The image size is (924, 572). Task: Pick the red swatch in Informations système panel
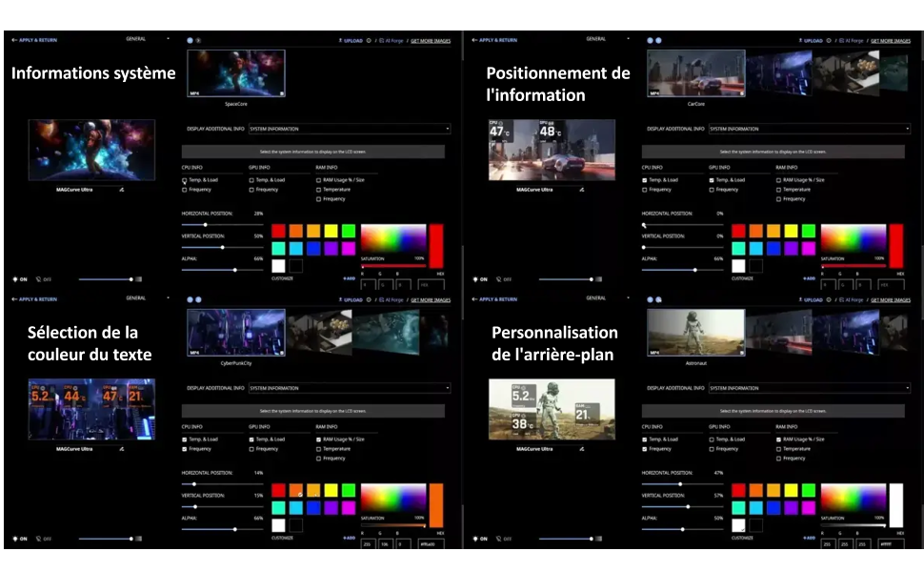pyautogui.click(x=278, y=231)
